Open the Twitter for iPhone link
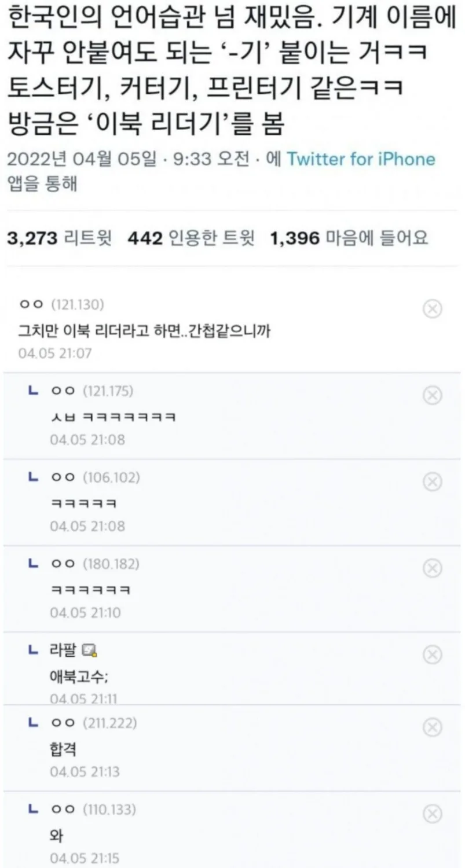The image size is (465, 868). tap(361, 159)
